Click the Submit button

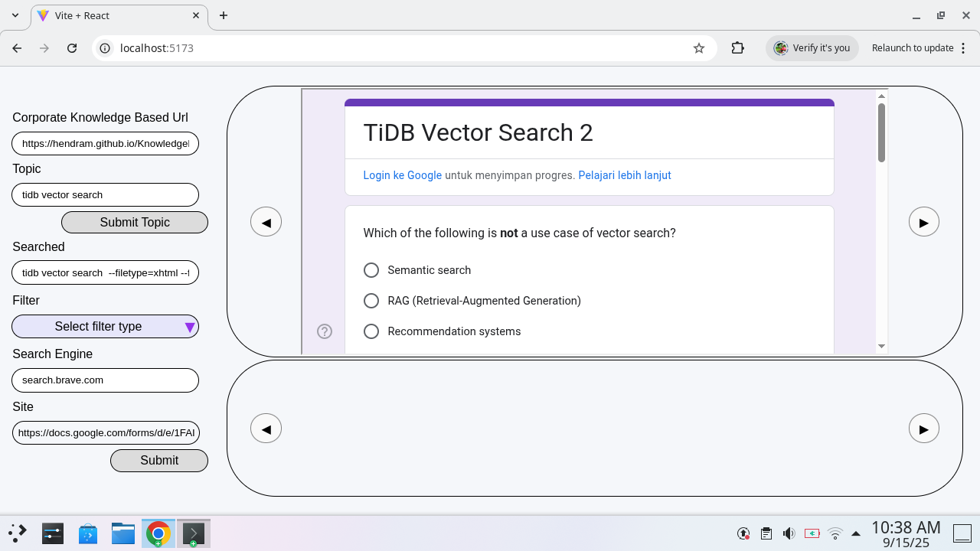point(159,460)
